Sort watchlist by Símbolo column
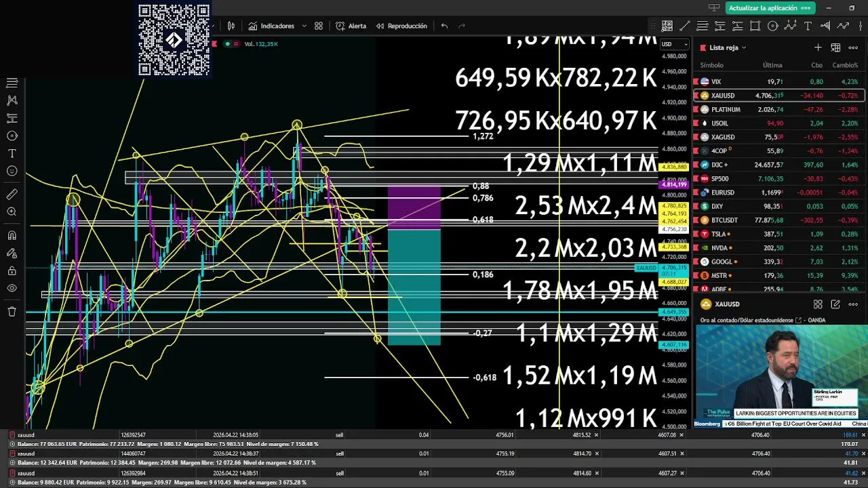The width and height of the screenshot is (868, 488). (711, 65)
